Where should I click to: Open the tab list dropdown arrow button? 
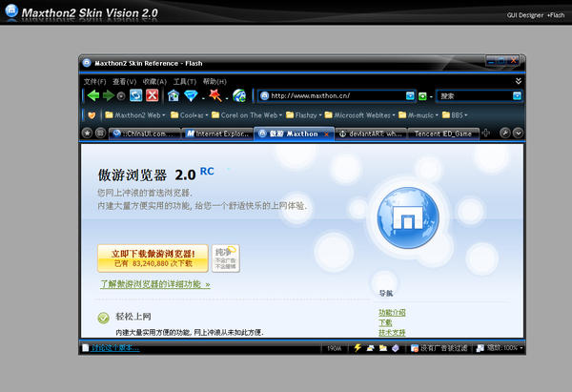pyautogui.click(x=518, y=134)
